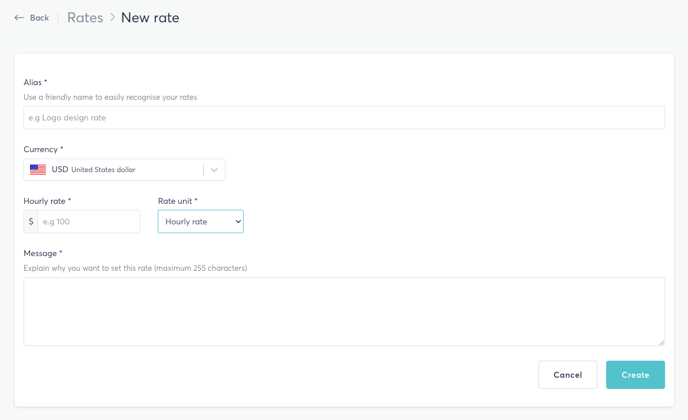Click the Hourly rate select arrow
Viewport: 688px width, 420px height.
238,222
